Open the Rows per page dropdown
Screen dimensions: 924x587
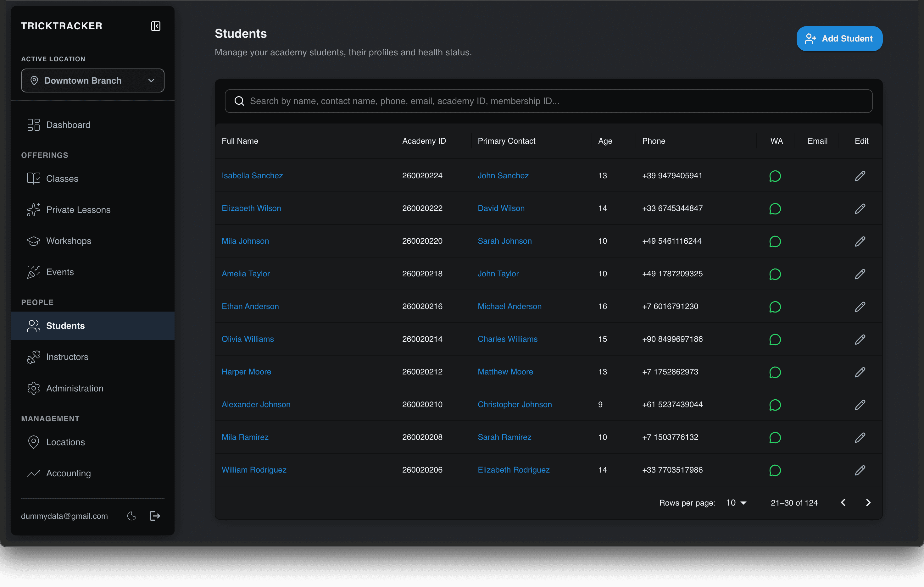(x=736, y=503)
